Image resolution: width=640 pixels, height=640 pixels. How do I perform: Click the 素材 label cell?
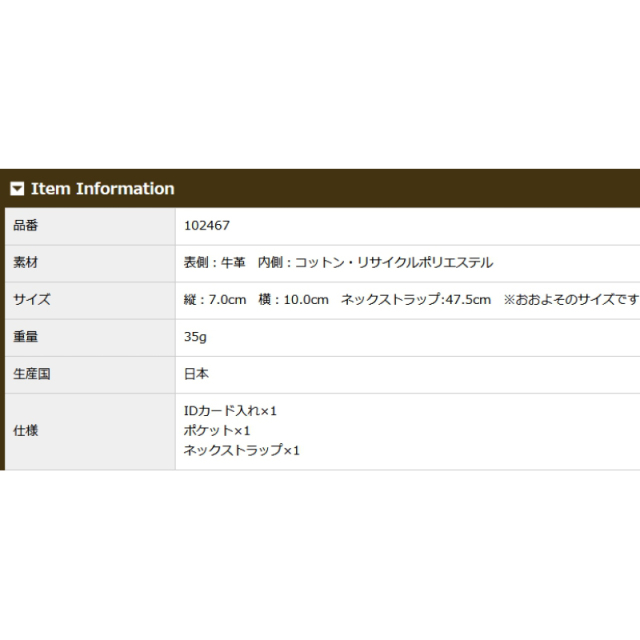(90, 263)
